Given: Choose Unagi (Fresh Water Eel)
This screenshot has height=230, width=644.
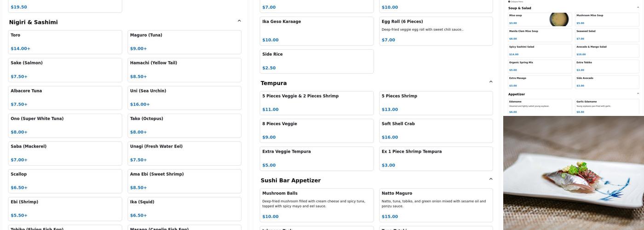Looking at the screenshot, I should point(184,153).
